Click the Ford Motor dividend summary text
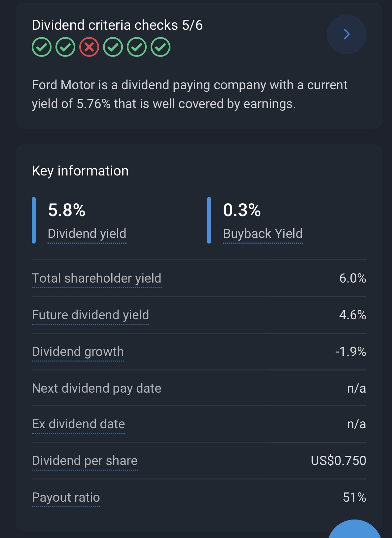 (x=189, y=94)
